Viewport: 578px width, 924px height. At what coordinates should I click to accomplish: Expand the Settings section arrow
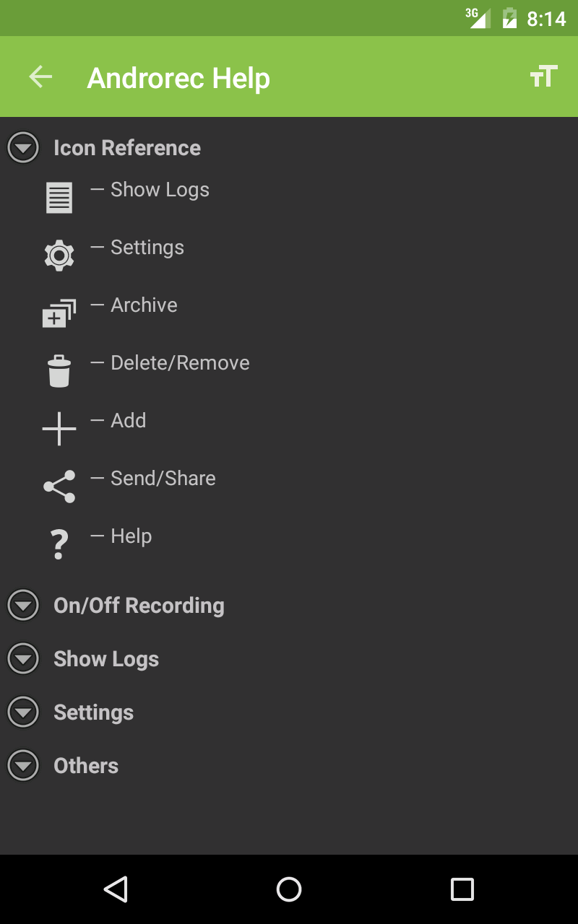[x=23, y=712]
